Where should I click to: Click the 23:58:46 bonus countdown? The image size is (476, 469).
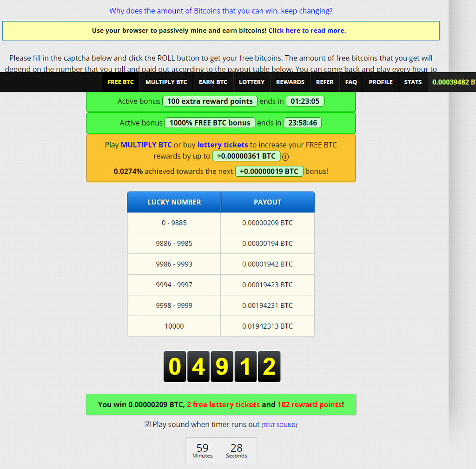click(303, 123)
